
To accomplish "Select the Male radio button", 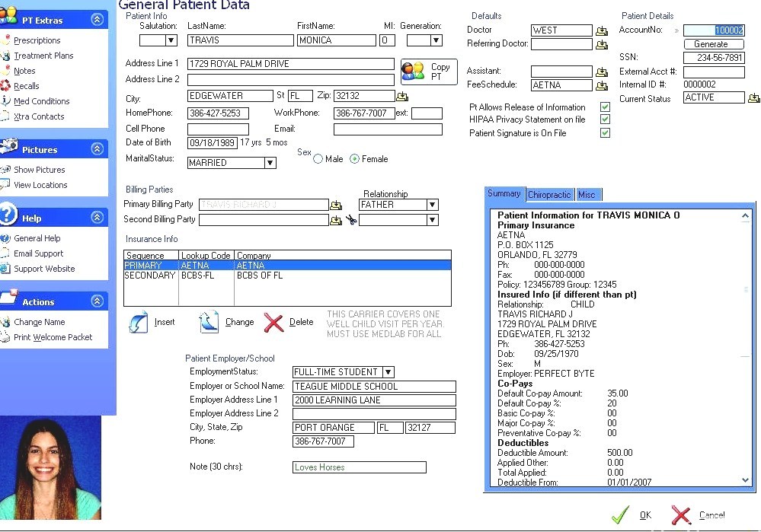I will [318, 159].
